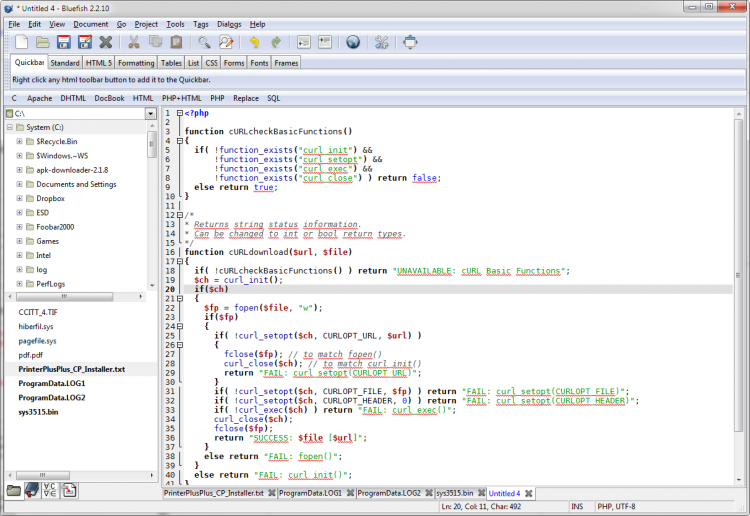The width and height of the screenshot is (750, 516).
Task: Preview in browser using the globe icon
Action: click(x=353, y=43)
